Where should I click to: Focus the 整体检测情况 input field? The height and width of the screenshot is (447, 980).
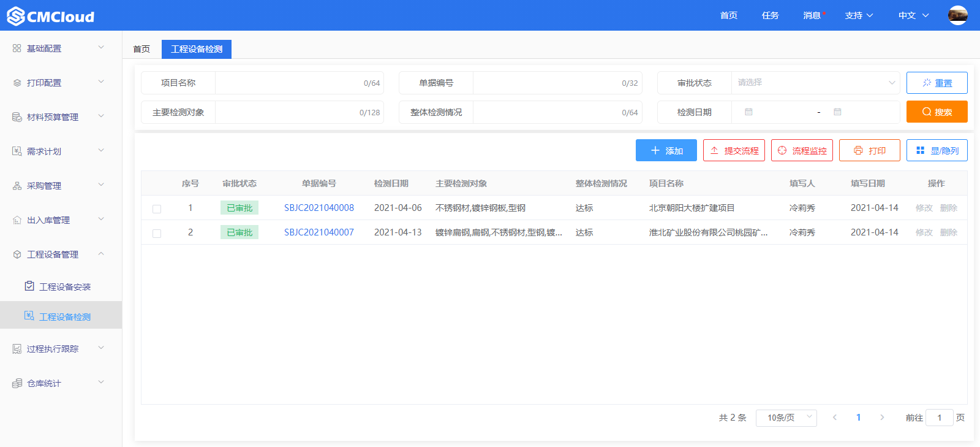[x=557, y=112]
